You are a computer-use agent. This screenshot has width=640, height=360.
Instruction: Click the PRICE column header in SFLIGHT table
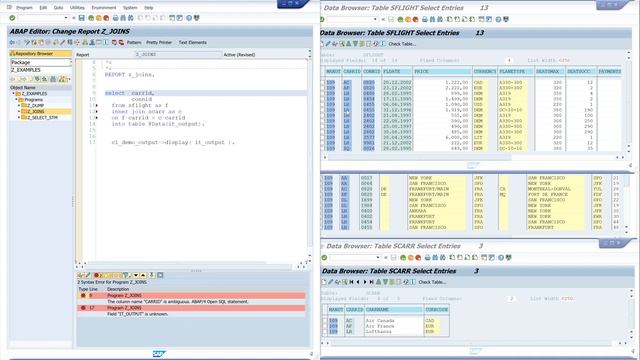click(443, 71)
